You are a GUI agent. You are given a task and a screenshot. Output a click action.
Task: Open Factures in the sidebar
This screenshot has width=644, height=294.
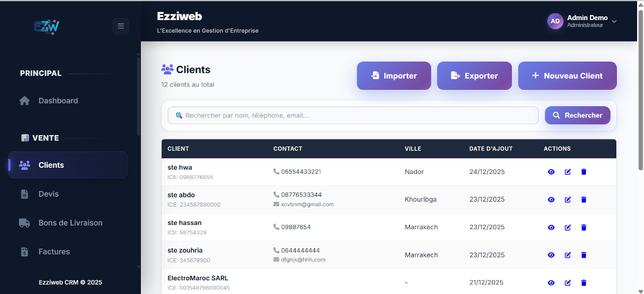68,252
